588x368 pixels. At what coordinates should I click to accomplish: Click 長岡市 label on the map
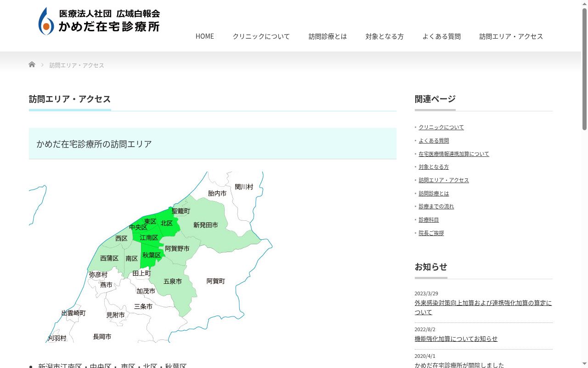pos(102,337)
